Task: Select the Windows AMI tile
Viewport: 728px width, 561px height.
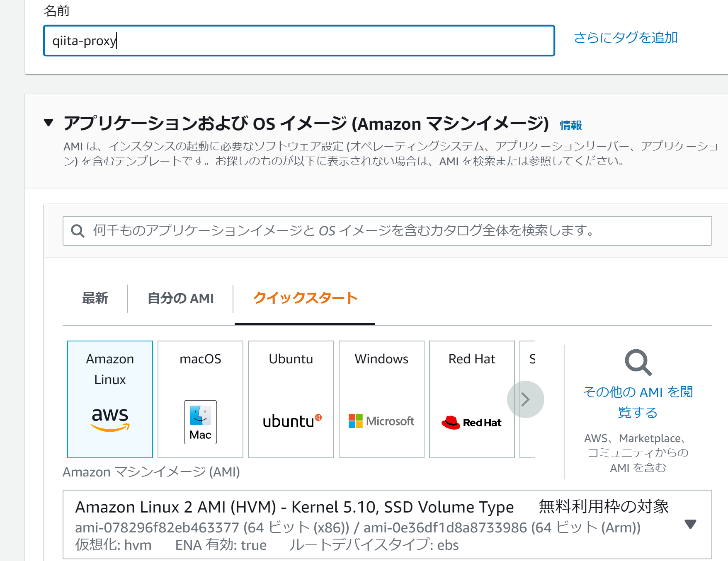Action: tap(381, 399)
